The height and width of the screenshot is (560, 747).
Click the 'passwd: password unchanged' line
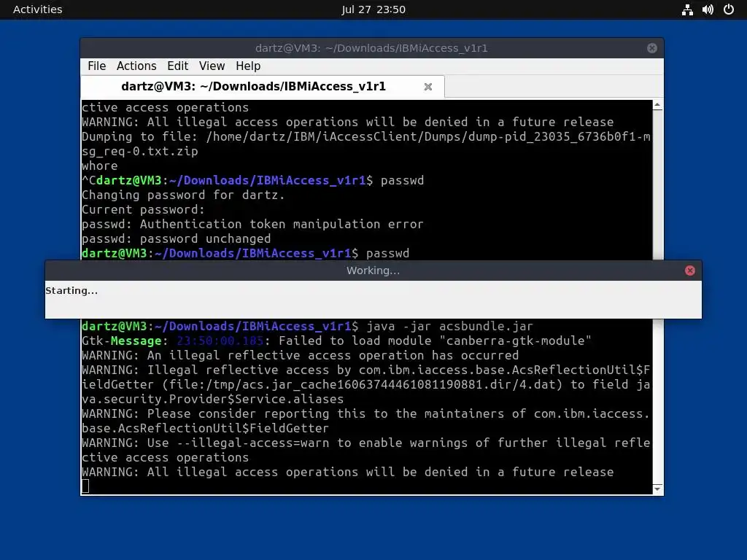pos(176,238)
